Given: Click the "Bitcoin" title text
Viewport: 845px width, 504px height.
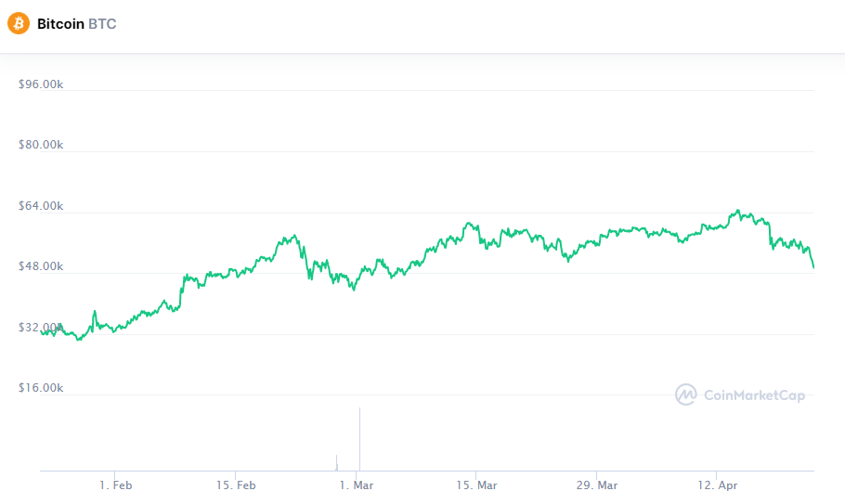Looking at the screenshot, I should pyautogui.click(x=60, y=23).
